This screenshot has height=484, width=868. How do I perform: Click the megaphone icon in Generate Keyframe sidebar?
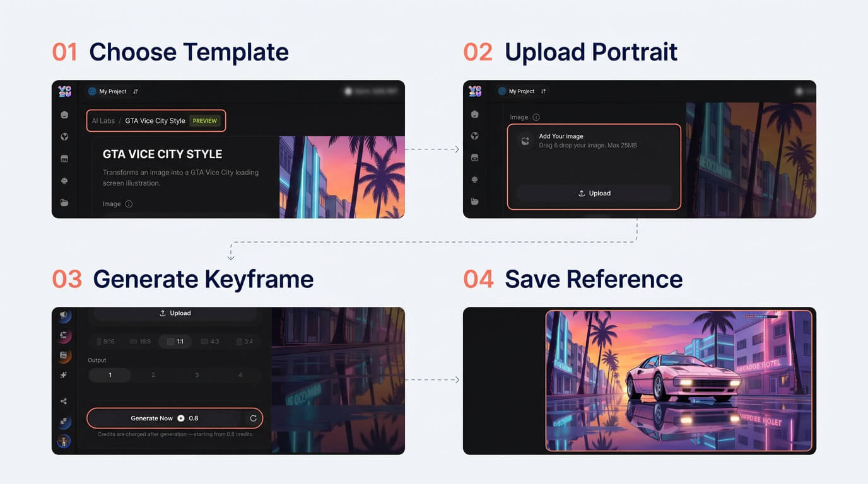[x=64, y=314]
